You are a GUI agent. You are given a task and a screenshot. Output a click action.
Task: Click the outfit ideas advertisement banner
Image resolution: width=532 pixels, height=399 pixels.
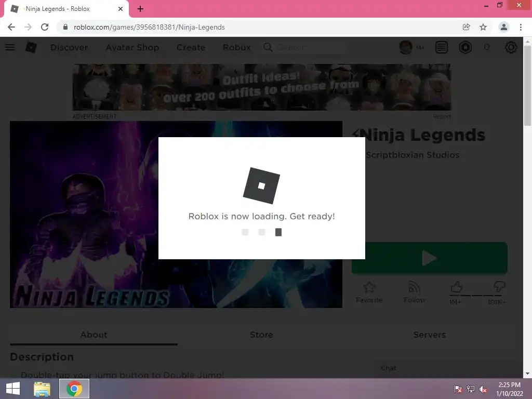point(262,87)
